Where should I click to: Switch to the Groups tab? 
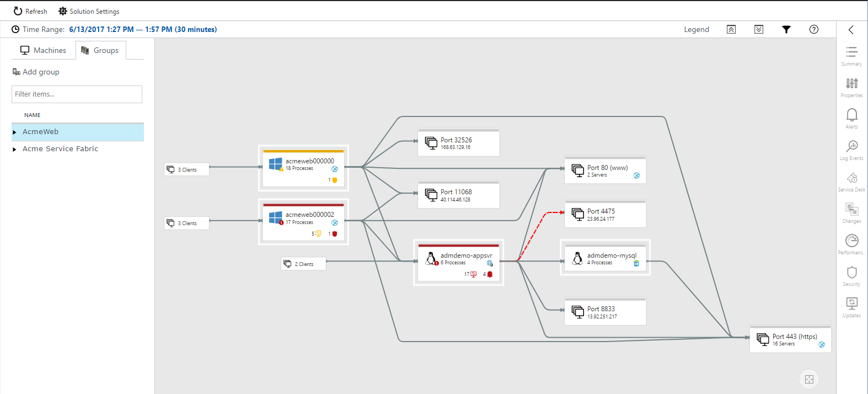click(x=100, y=50)
